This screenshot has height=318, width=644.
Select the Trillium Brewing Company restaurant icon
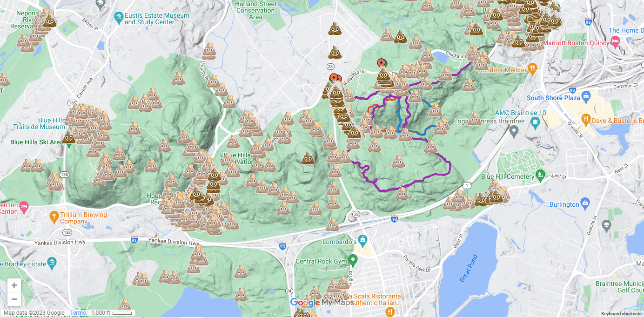tap(54, 217)
